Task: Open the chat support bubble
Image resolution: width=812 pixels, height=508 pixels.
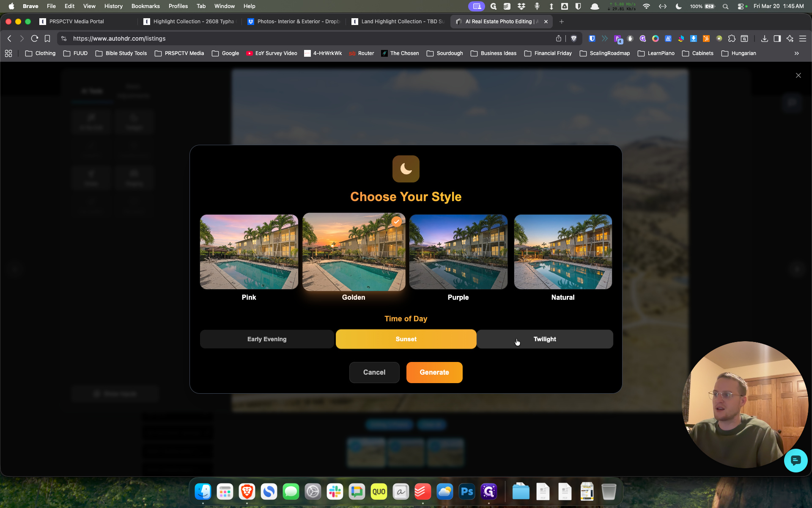Action: pyautogui.click(x=796, y=460)
